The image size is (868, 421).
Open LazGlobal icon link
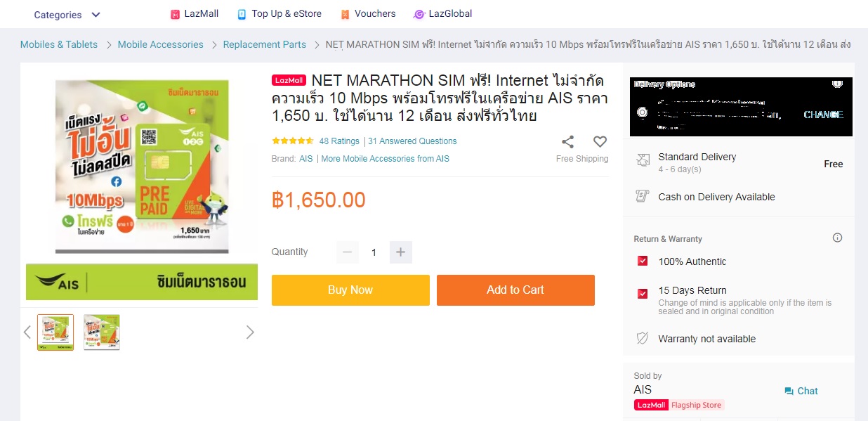tap(419, 14)
